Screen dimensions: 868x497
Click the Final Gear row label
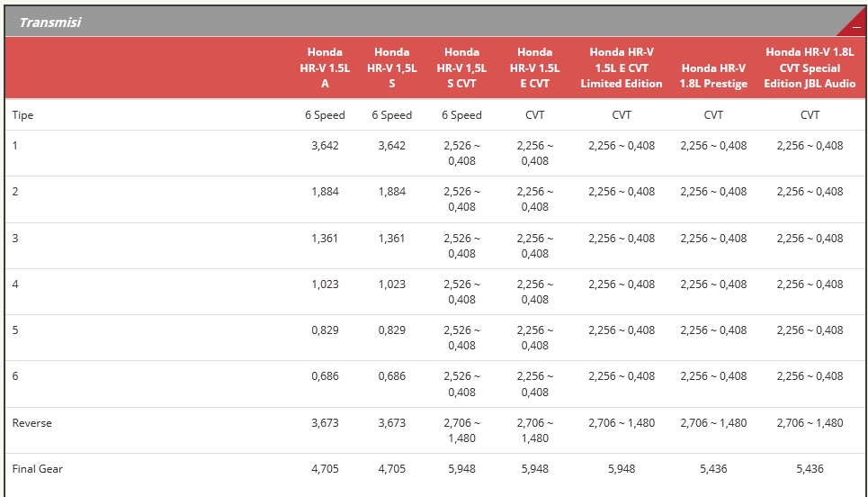(38, 469)
